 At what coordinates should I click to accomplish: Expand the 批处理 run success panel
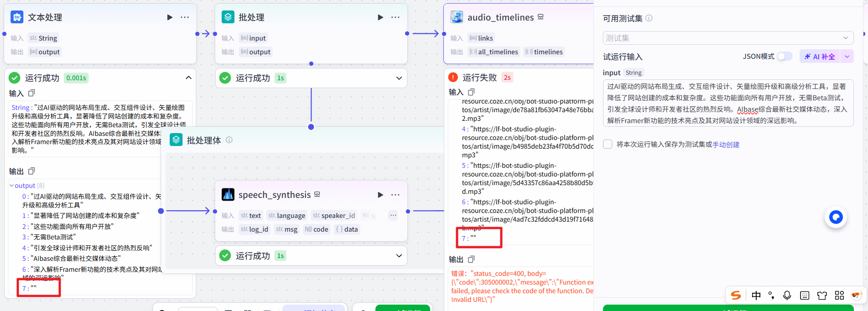(399, 78)
